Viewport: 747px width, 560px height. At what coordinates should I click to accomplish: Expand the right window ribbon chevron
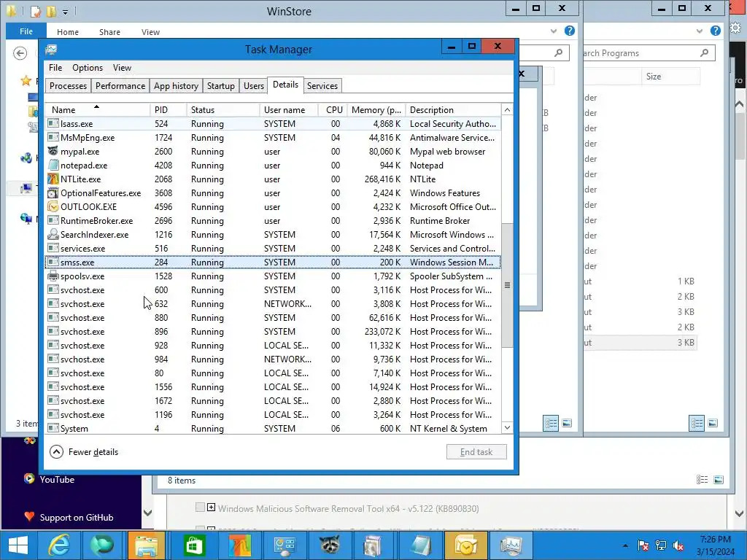[x=700, y=31]
